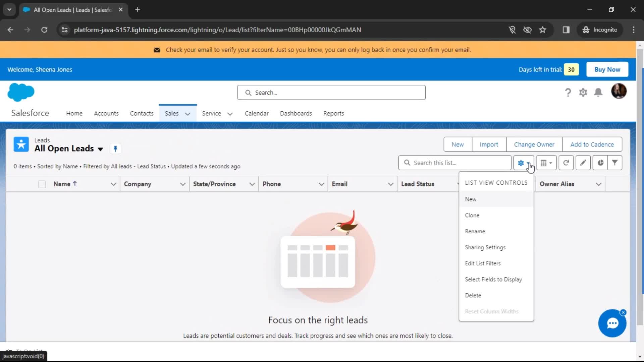This screenshot has height=362, width=644.
Task: Tick the select all rows checkbox
Action: [x=42, y=184]
